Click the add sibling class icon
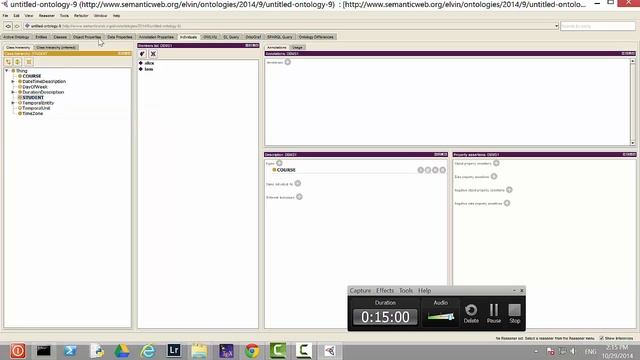 (18, 62)
